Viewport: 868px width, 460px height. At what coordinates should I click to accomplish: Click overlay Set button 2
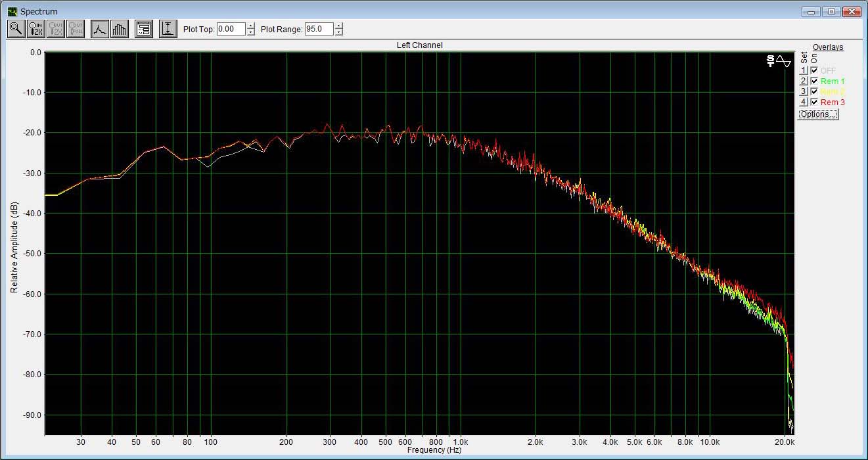(x=803, y=81)
